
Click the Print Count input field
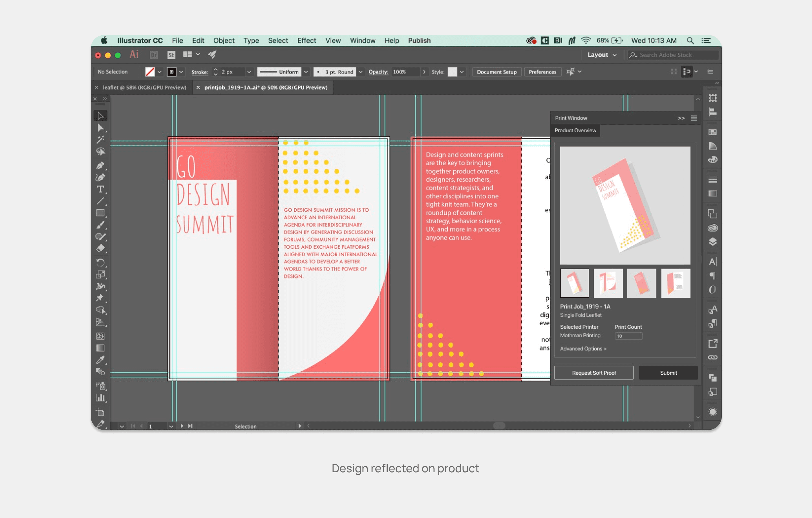click(x=628, y=336)
